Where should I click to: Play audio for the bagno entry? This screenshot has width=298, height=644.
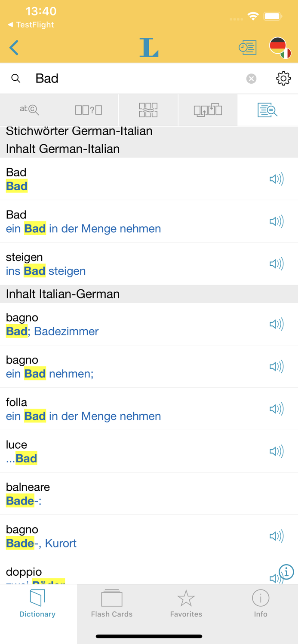click(x=276, y=324)
